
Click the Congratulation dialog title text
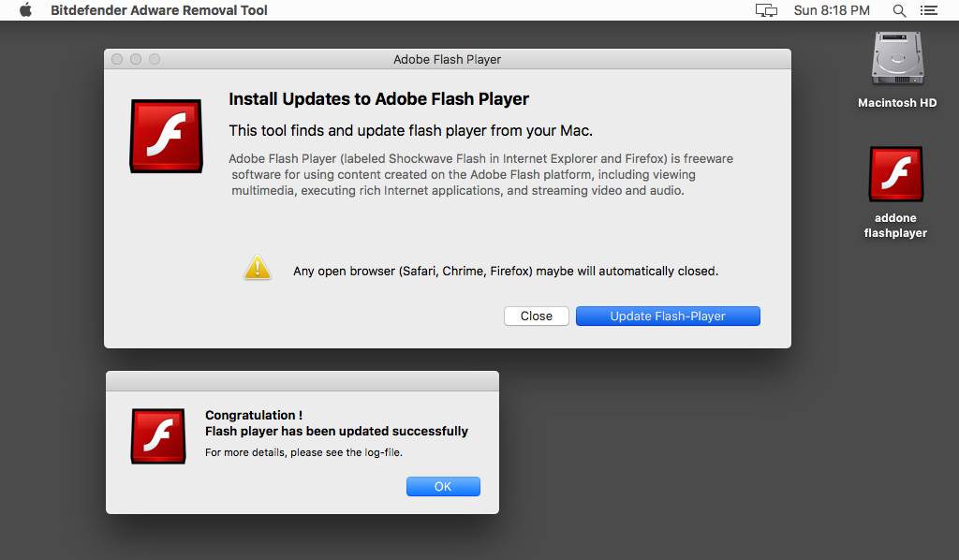coord(252,415)
